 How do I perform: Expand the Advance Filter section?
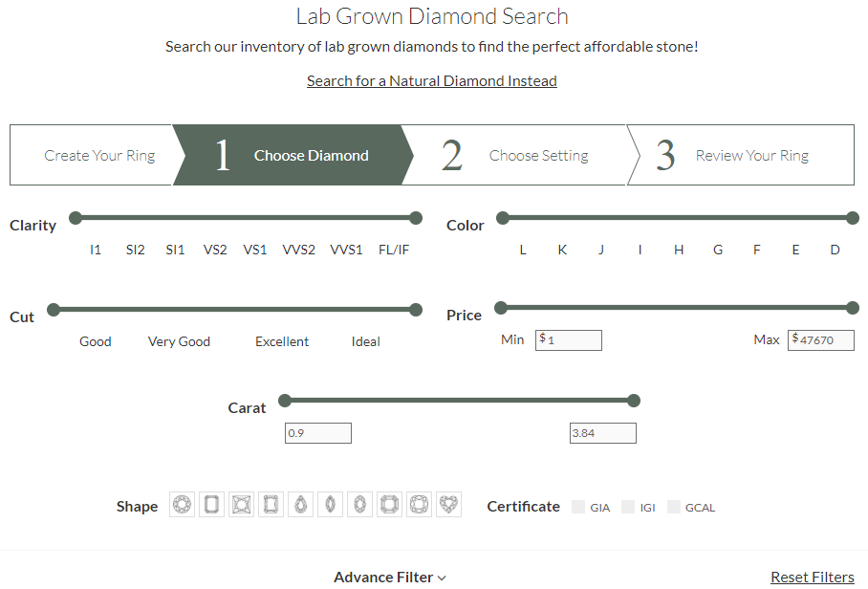pyautogui.click(x=390, y=577)
